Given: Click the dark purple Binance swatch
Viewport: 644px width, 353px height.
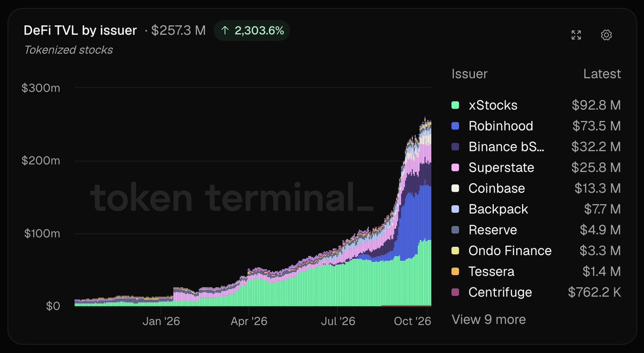Looking at the screenshot, I should [456, 147].
